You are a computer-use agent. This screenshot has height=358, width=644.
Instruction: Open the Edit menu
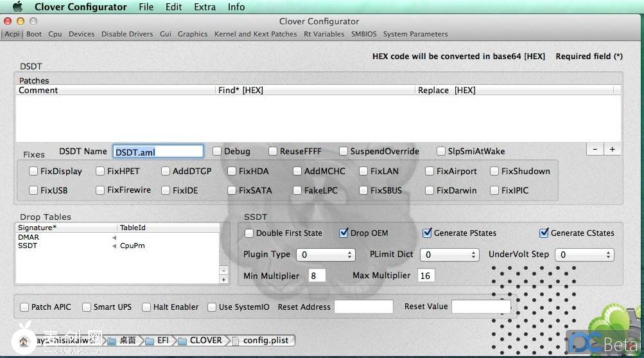click(174, 7)
